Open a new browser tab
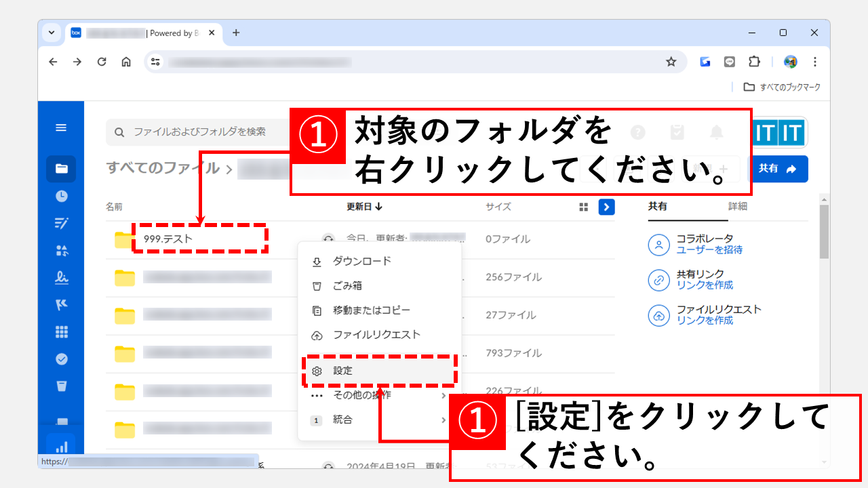Viewport: 868px width, 488px height. pyautogui.click(x=236, y=33)
